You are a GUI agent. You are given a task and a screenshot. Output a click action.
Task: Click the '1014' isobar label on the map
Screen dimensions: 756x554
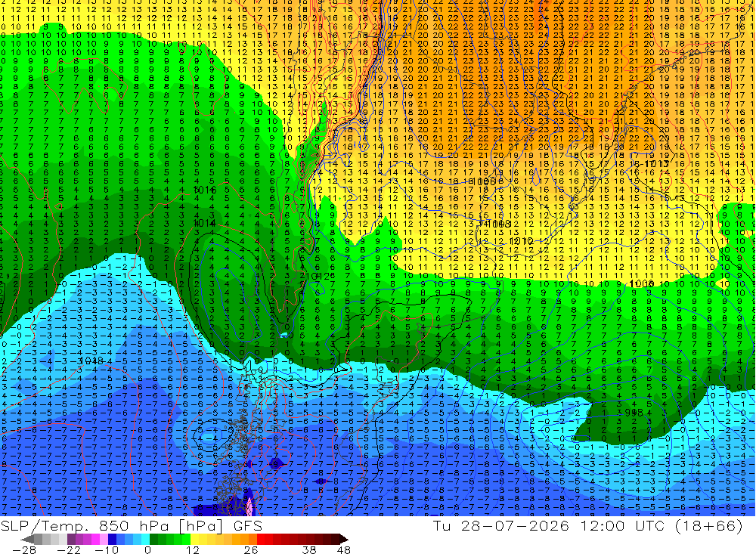(204, 223)
